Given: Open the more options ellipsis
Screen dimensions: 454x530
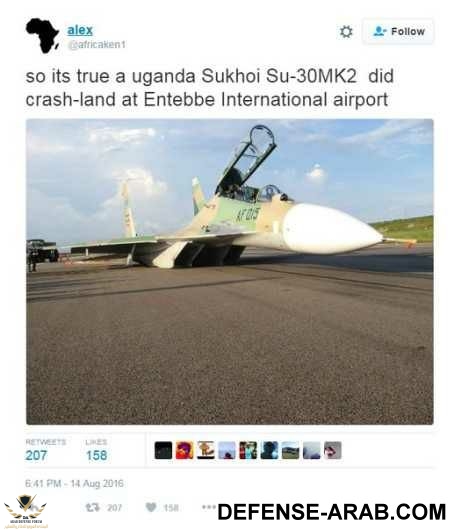Looking at the screenshot, I should coord(207,507).
